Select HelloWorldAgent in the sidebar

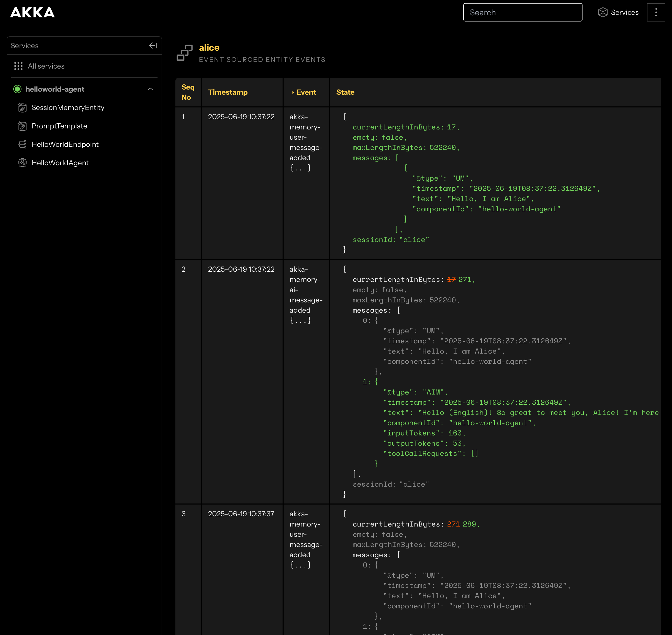click(60, 163)
